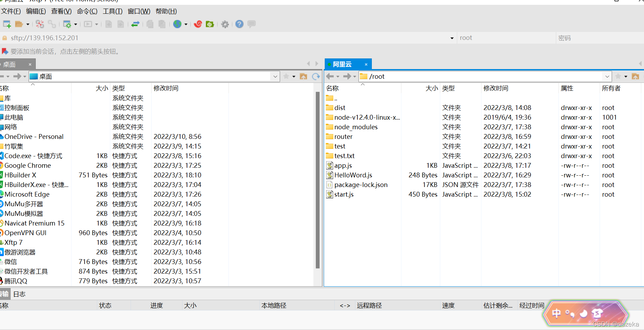
Task: Click the transfer-right file icon
Action: (121, 24)
